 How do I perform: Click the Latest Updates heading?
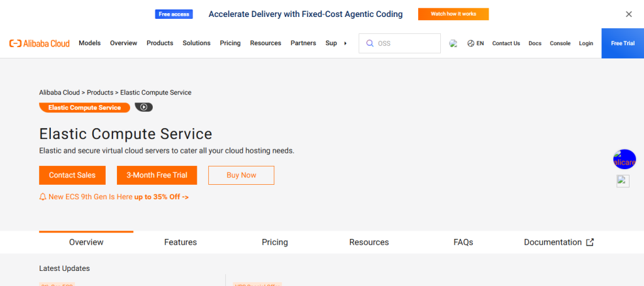click(65, 268)
